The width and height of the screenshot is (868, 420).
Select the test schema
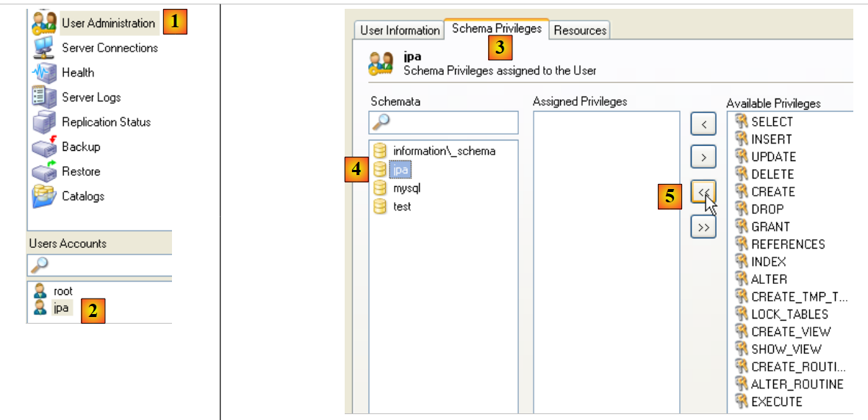(x=401, y=207)
